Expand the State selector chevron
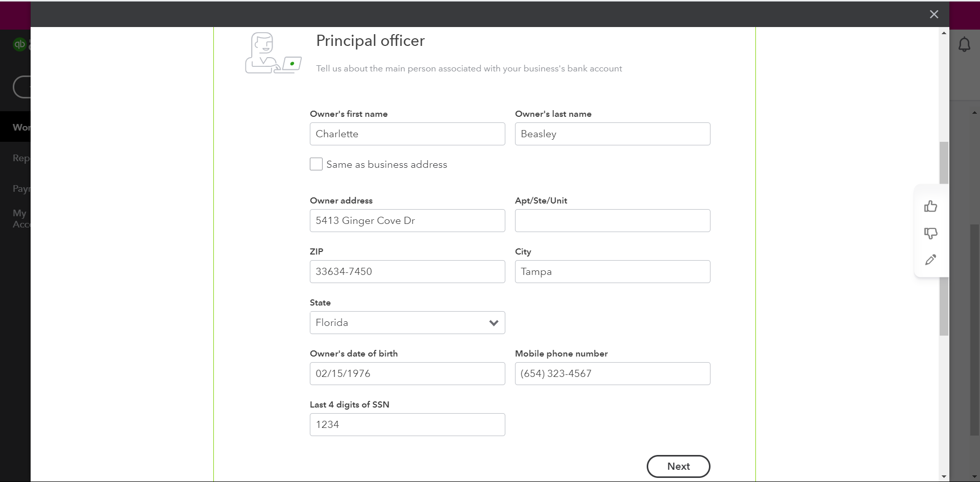 pos(493,322)
